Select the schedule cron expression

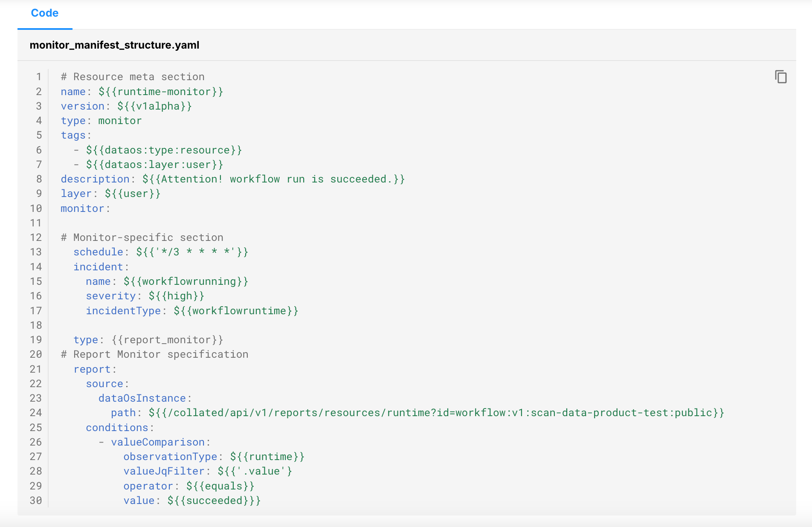[x=191, y=252]
